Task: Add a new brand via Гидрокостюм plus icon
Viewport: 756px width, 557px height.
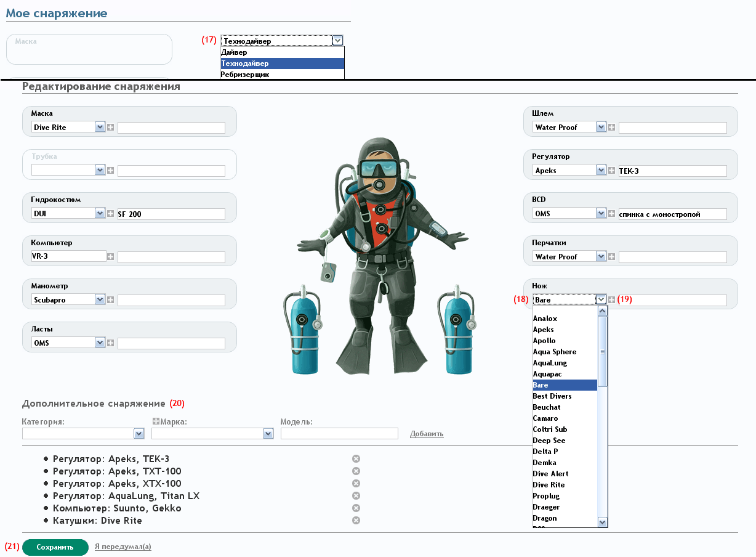Action: [x=111, y=214]
